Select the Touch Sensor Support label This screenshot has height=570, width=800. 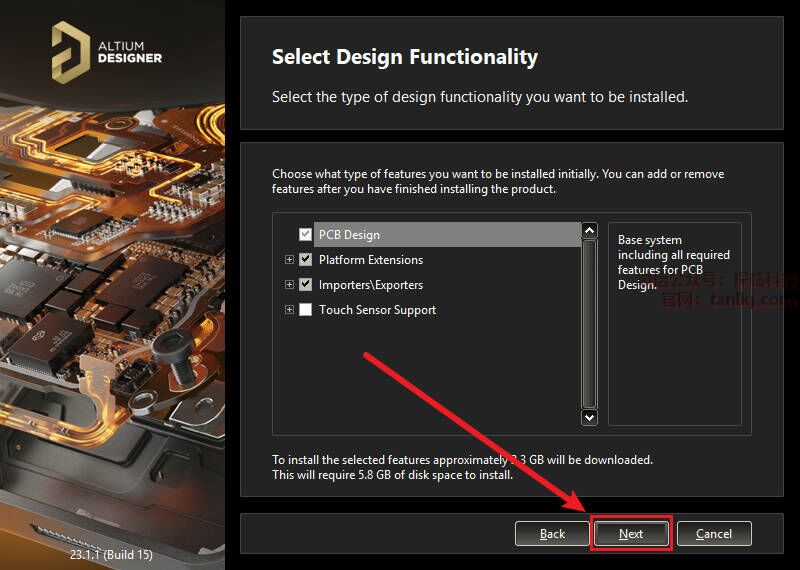(378, 310)
